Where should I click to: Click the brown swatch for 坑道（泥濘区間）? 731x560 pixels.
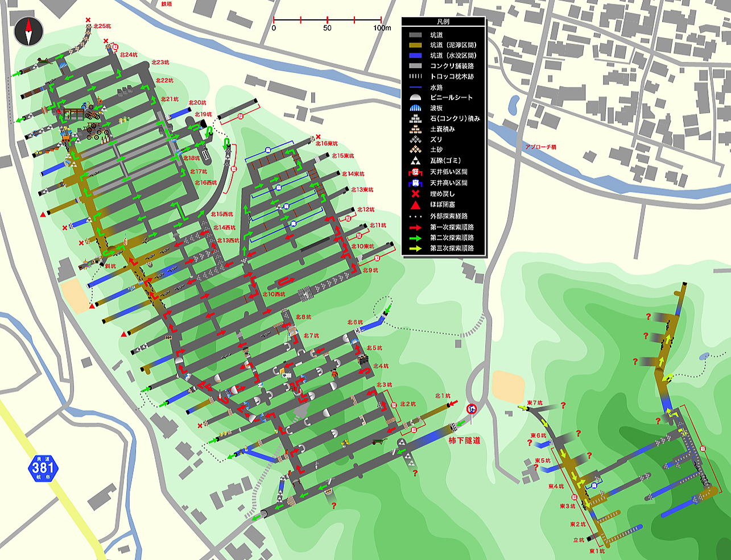[416, 44]
